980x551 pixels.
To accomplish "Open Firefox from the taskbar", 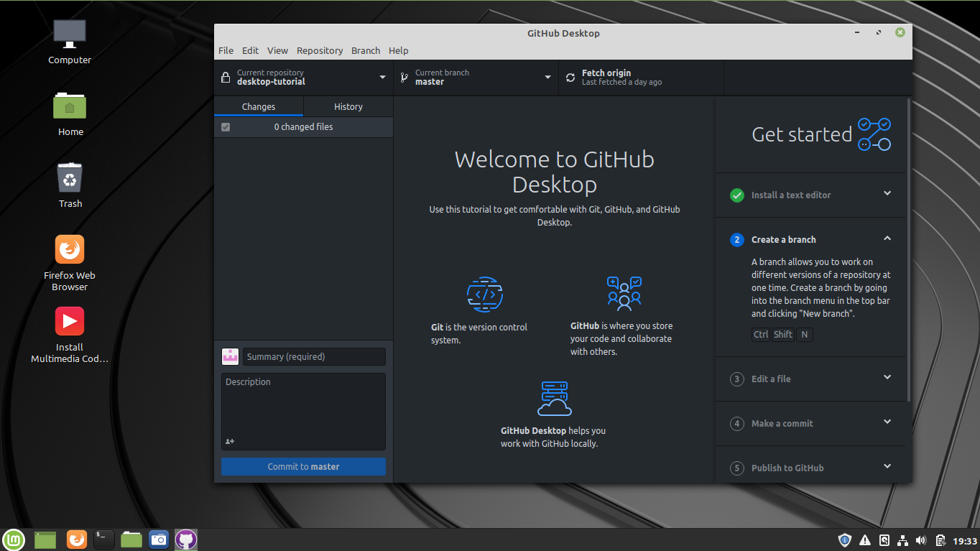I will [x=76, y=540].
